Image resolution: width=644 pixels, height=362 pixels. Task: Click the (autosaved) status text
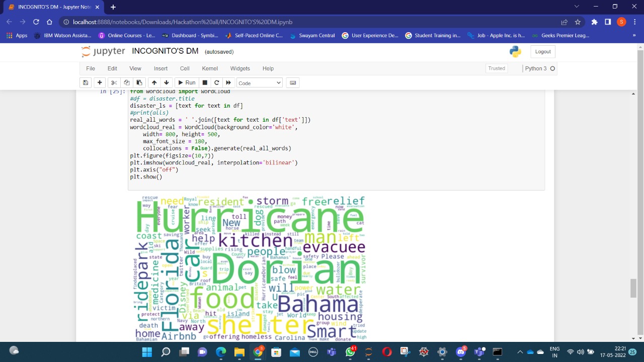pos(219,52)
